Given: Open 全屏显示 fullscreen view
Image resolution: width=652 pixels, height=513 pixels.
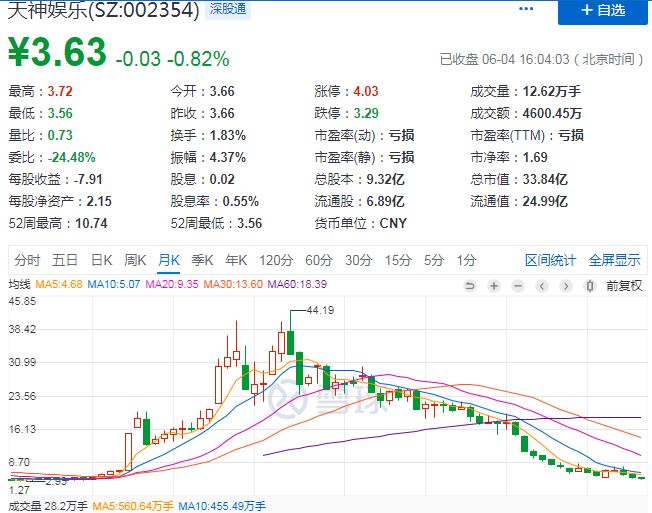Looking at the screenshot, I should pos(615,260).
